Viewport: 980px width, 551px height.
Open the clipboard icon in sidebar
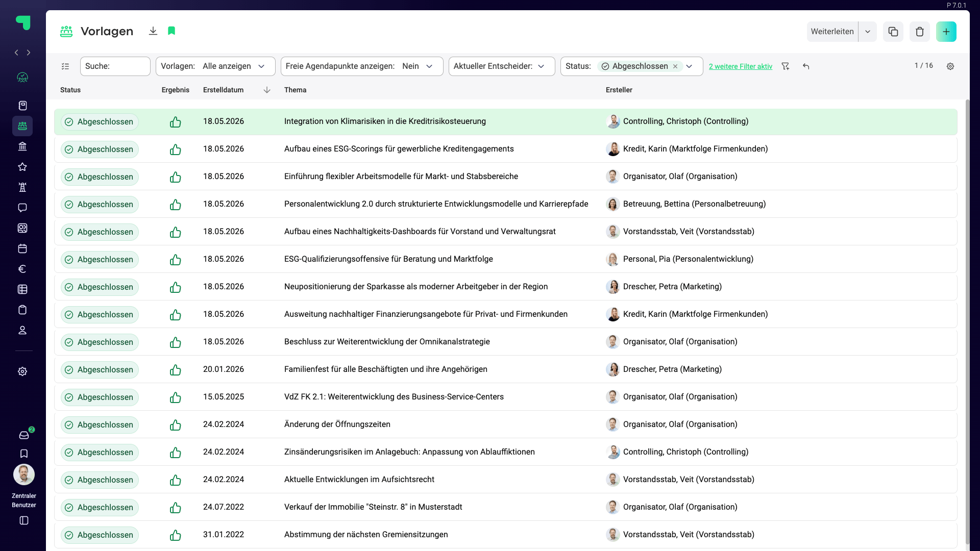point(22,310)
